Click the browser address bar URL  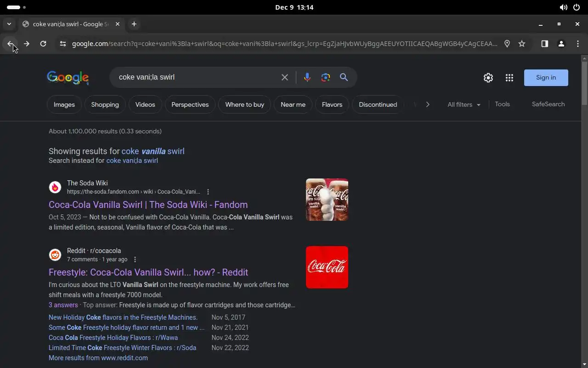coord(285,44)
